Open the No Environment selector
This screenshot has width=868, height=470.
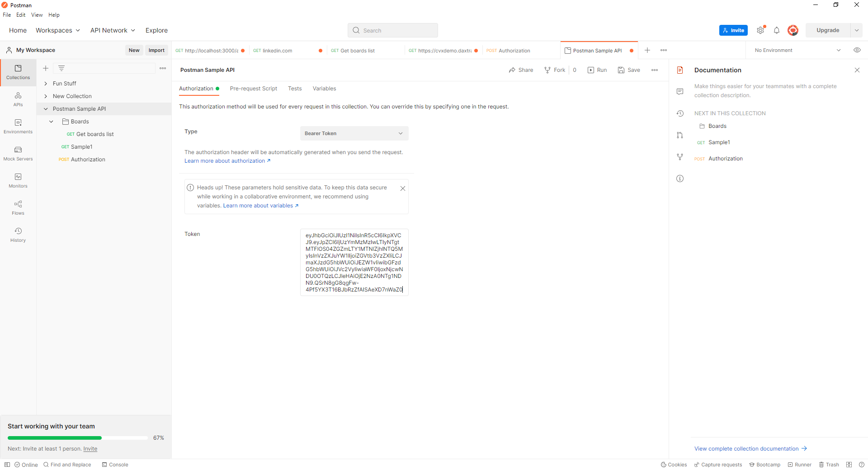797,50
